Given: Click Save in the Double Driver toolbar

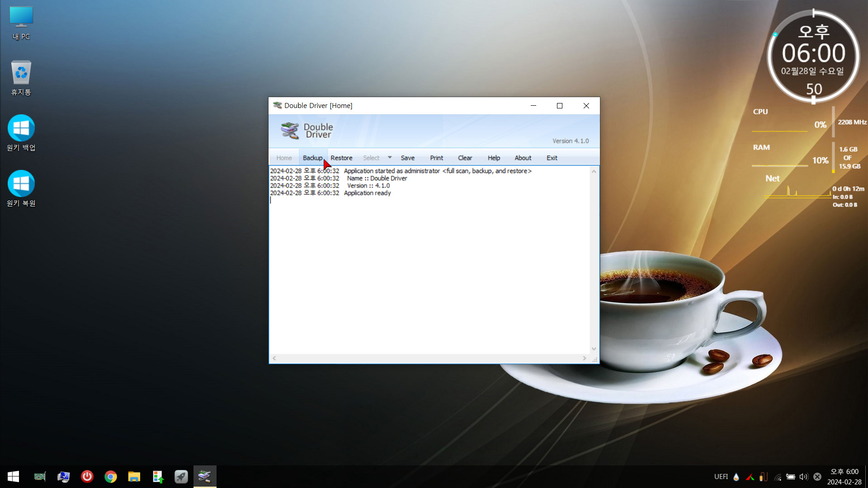Looking at the screenshot, I should click(407, 158).
